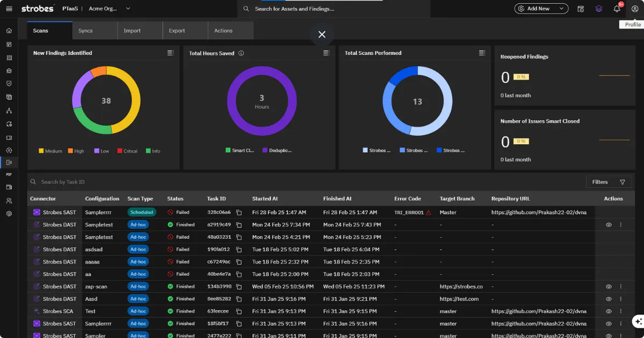Open the users sidebar icon
Screen dimensions: 644x338
9,201
